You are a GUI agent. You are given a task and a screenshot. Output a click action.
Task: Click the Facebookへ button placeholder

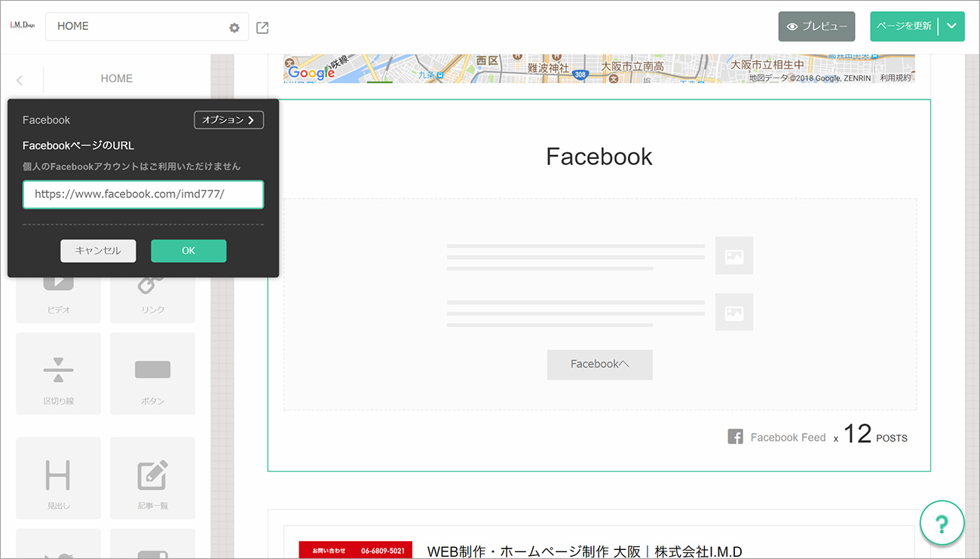(x=600, y=364)
